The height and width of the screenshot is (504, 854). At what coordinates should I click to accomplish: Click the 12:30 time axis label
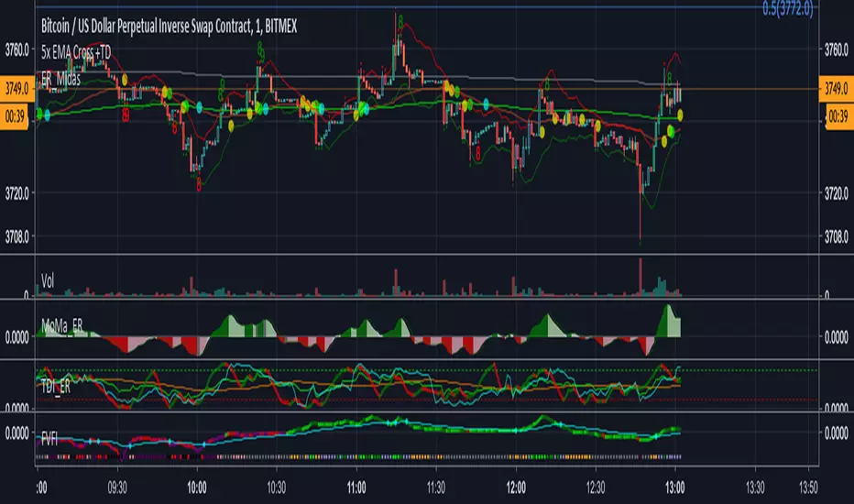(x=596, y=488)
